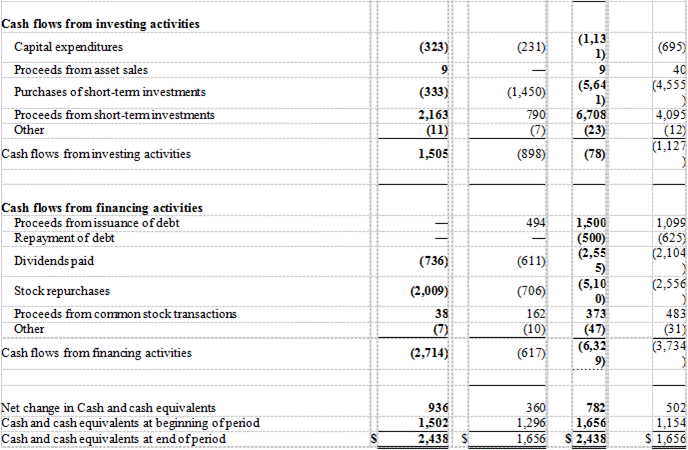Image resolution: width=688 pixels, height=450 pixels.
Task: Click Proceeds from short-term investments label
Action: 114,115
